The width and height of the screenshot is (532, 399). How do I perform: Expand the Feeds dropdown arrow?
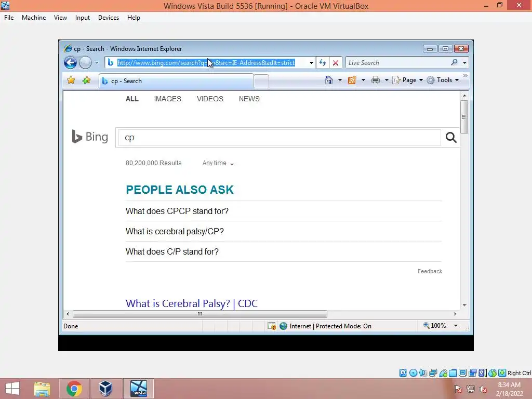(363, 80)
